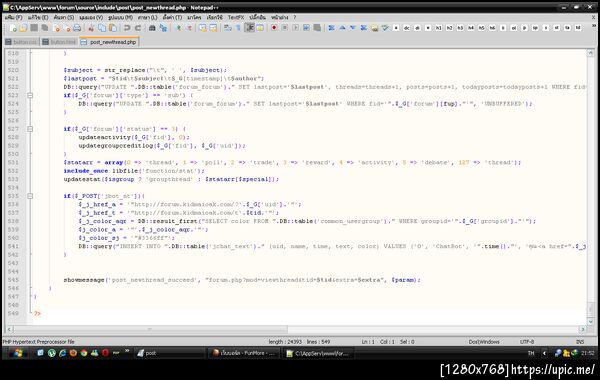Screen dimensions: 600x380
Task: Click the ol tag toolbar button
Action: (514, 28)
